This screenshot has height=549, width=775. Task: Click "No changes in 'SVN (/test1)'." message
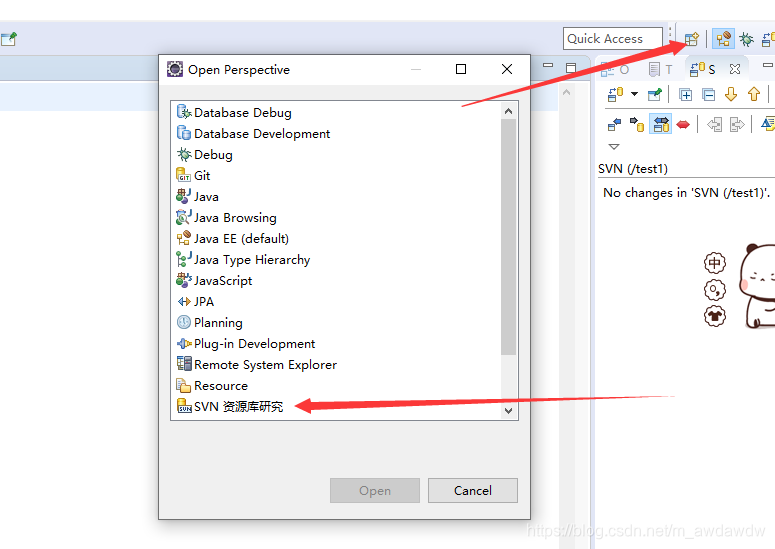tap(686, 192)
